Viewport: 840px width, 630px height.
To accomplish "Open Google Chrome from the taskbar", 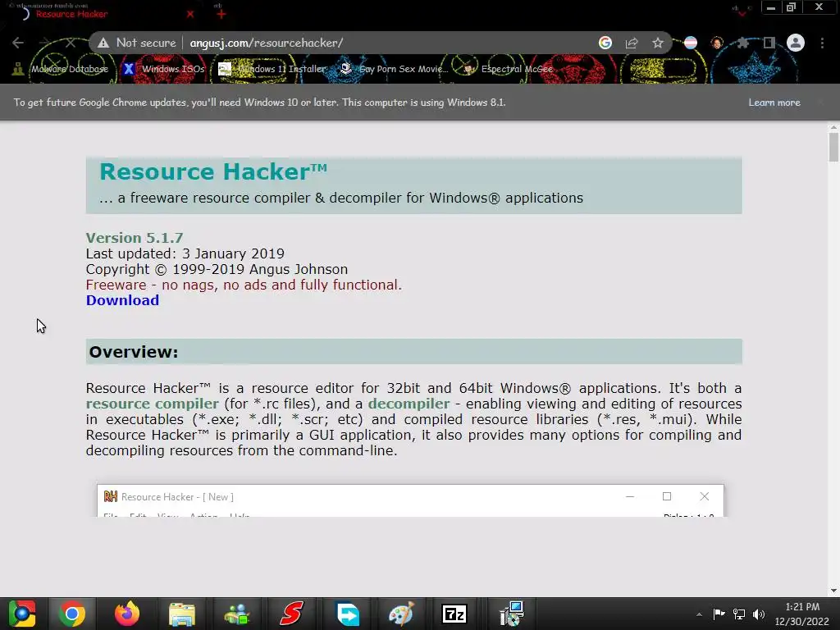I will click(72, 614).
